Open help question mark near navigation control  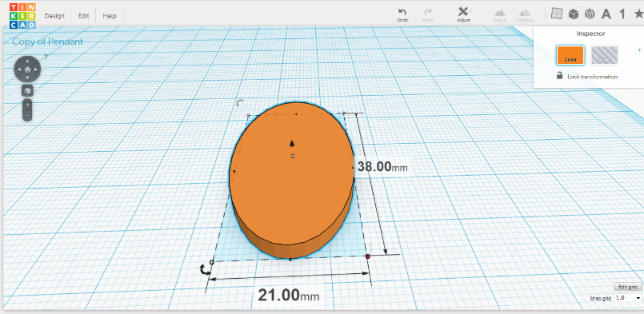[x=46, y=58]
